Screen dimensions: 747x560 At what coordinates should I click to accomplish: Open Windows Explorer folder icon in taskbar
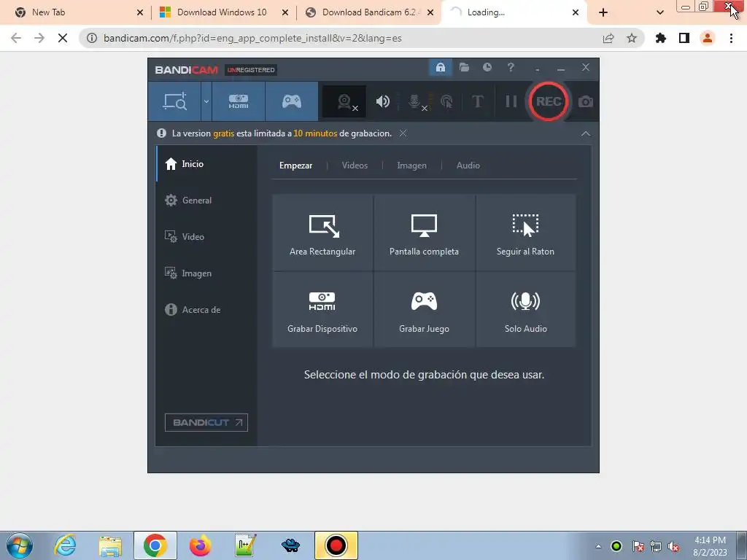110,545
